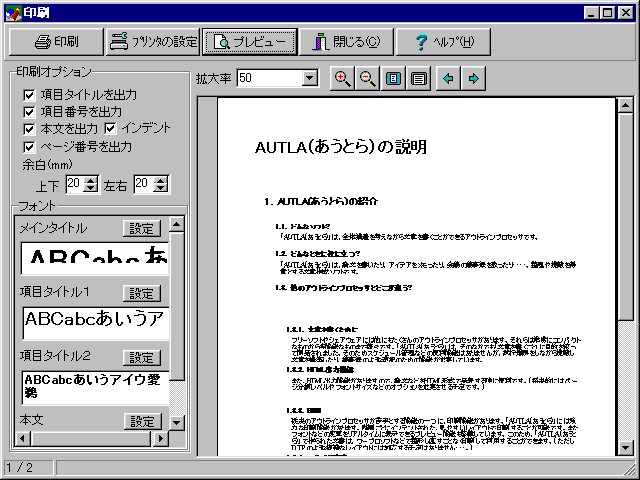Click the 上下 margin input field
640x480 pixels.
(x=75, y=184)
